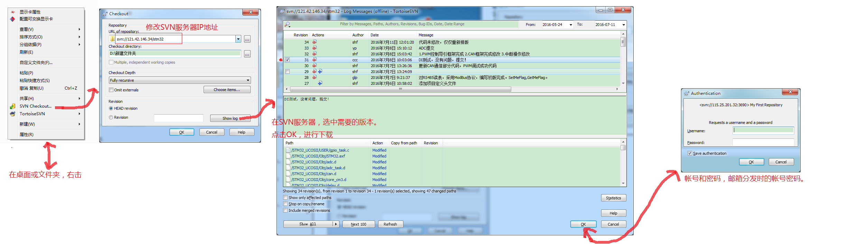Click the SVN Checkout icon in the context menu
Screen dimensions: 868x244
point(12,106)
